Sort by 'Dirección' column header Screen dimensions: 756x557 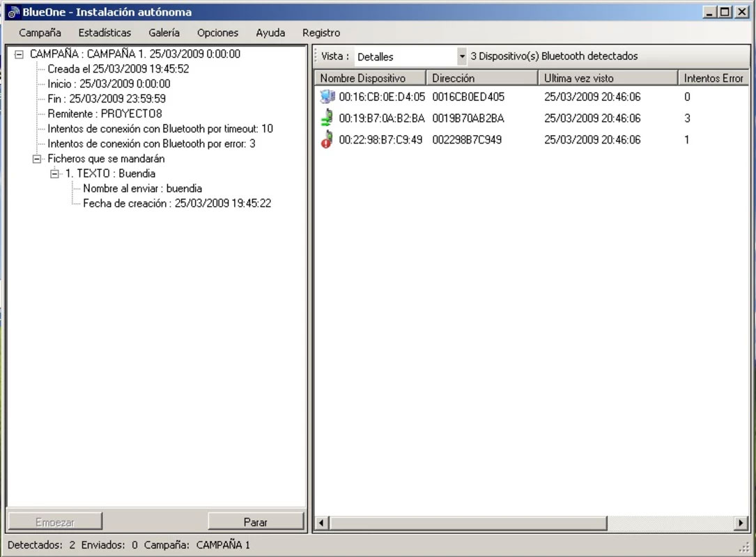[482, 78]
